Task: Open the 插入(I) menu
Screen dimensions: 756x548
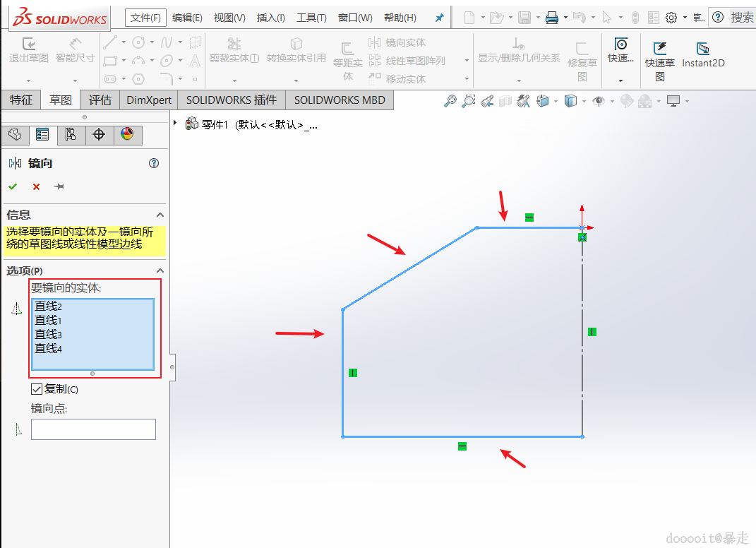Action: 271,18
